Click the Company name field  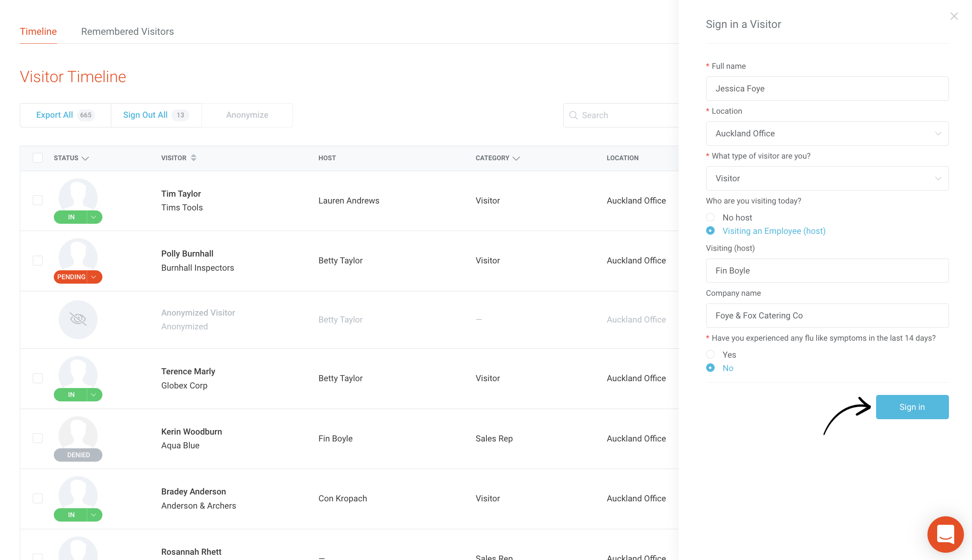click(x=827, y=316)
